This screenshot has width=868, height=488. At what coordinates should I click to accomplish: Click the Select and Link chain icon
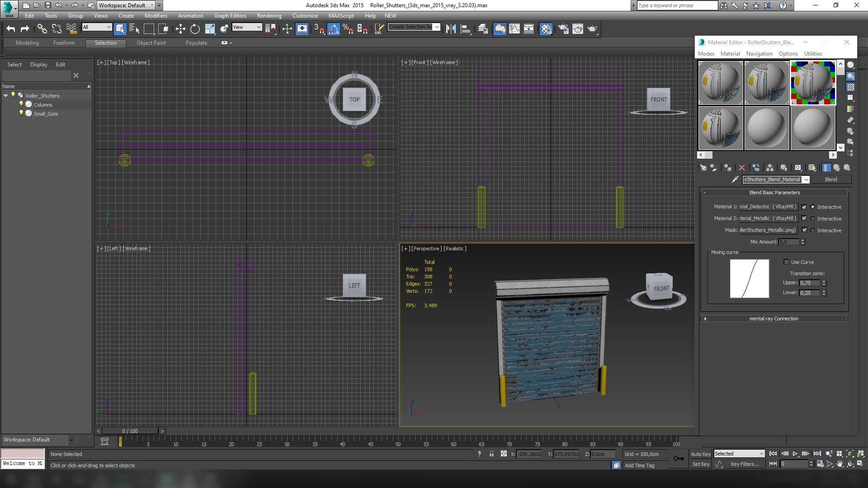coord(42,29)
